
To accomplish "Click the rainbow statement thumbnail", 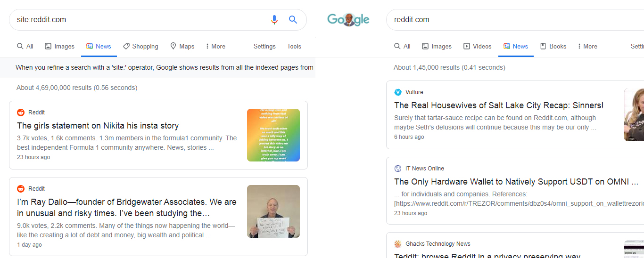I will [273, 135].
